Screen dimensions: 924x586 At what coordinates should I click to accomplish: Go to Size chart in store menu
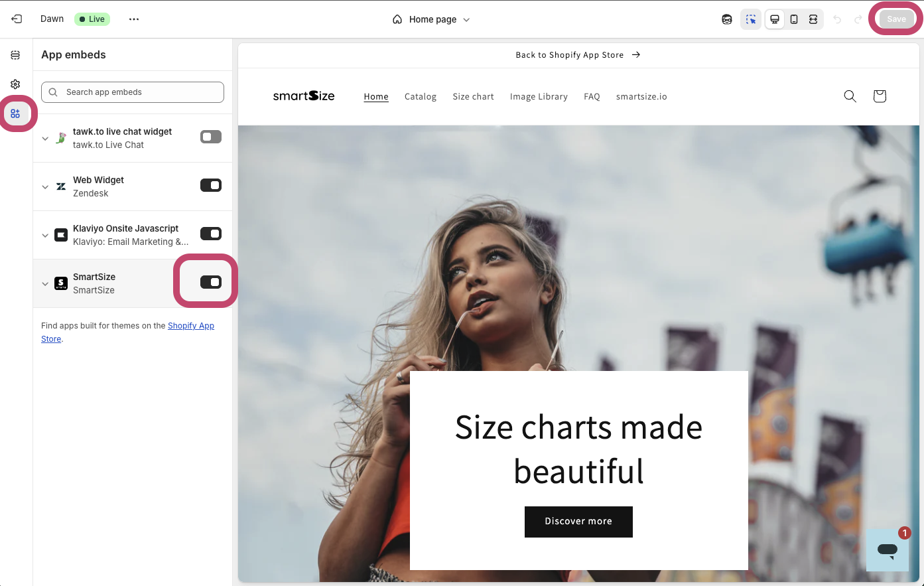click(x=473, y=96)
